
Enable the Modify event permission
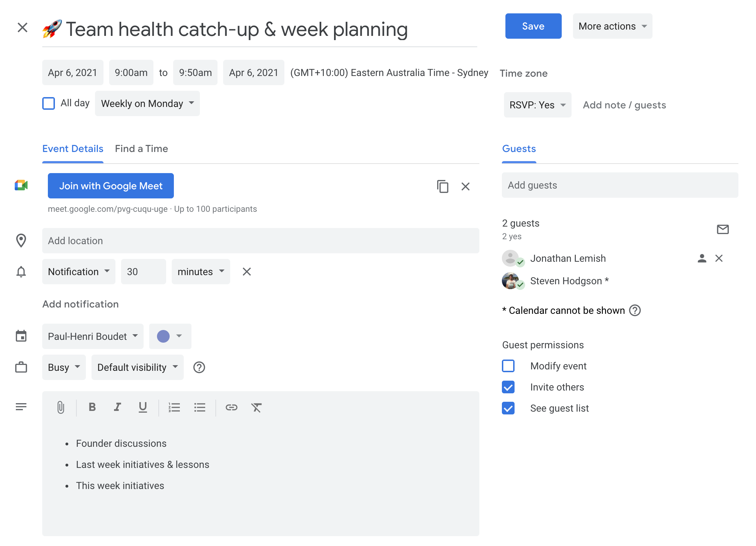tap(508, 366)
